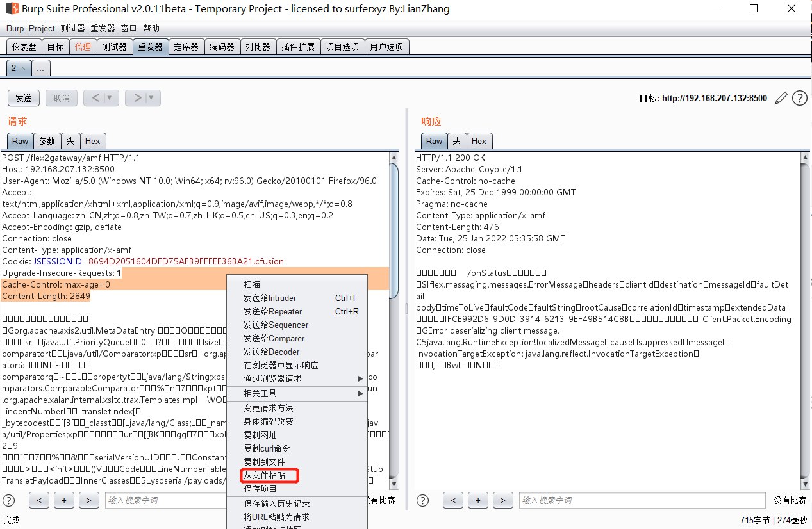Choose 发送给Sequencer from context menu

297,325
